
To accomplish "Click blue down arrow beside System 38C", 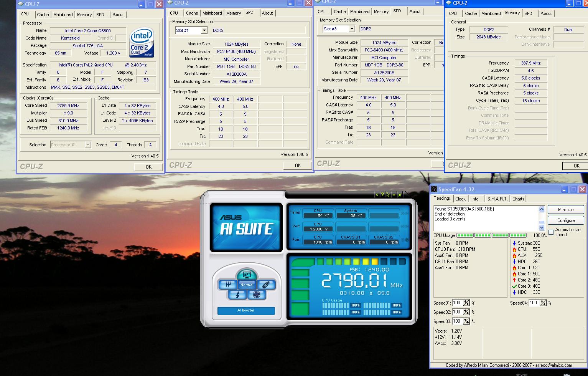I will tap(514, 243).
